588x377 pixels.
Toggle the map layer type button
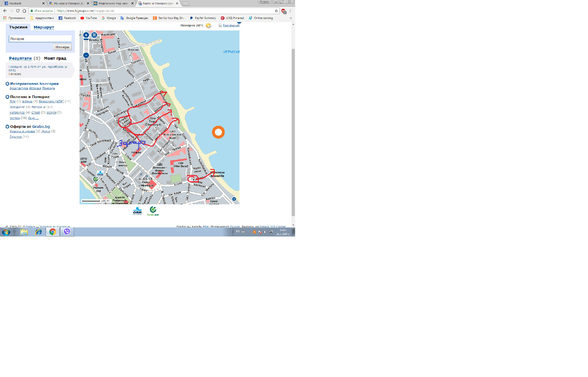point(94,35)
